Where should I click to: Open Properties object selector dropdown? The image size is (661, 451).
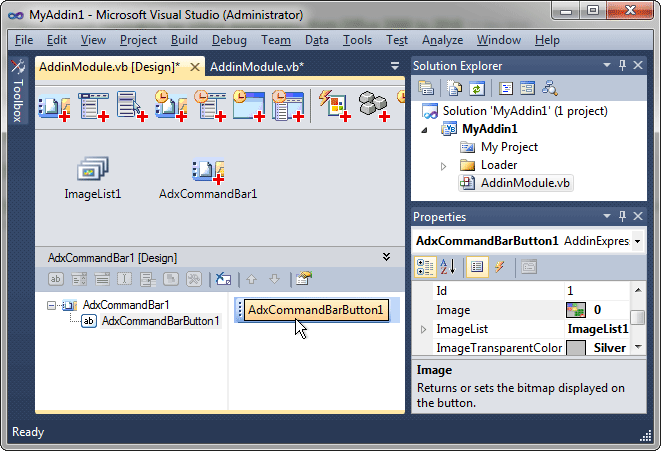click(x=638, y=242)
